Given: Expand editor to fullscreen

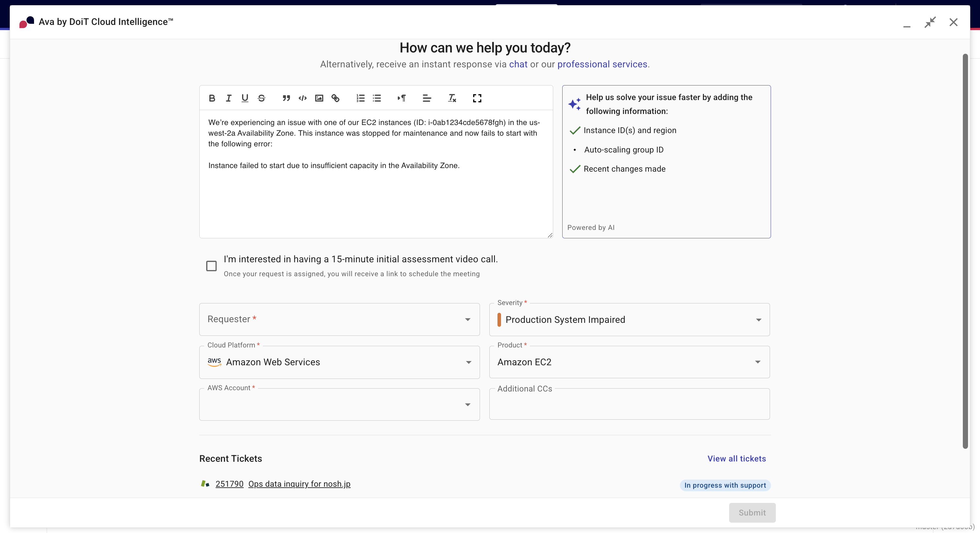Looking at the screenshot, I should (x=477, y=98).
